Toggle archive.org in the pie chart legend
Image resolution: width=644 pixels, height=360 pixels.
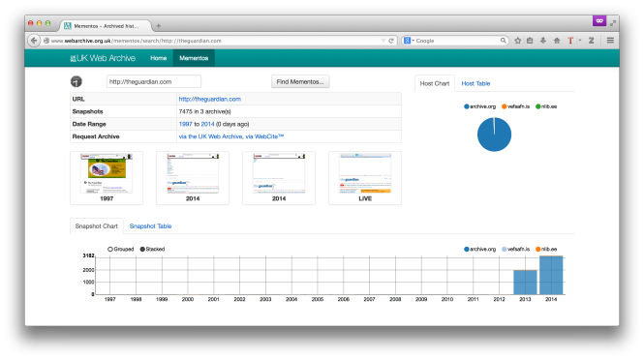pos(479,106)
